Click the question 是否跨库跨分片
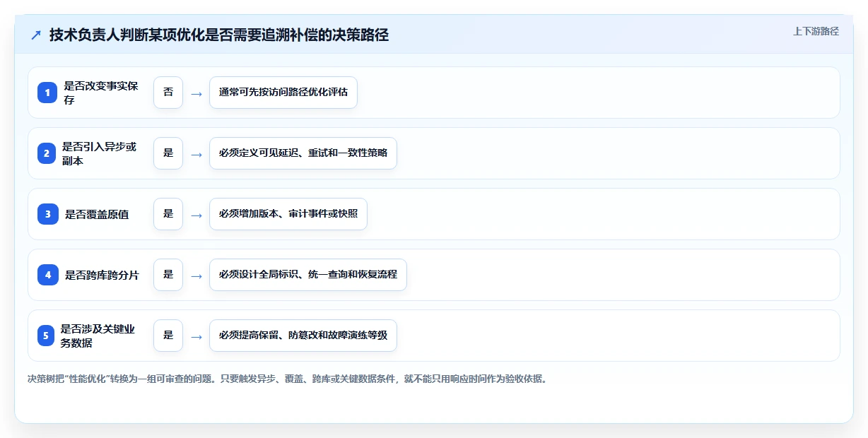 pos(102,275)
